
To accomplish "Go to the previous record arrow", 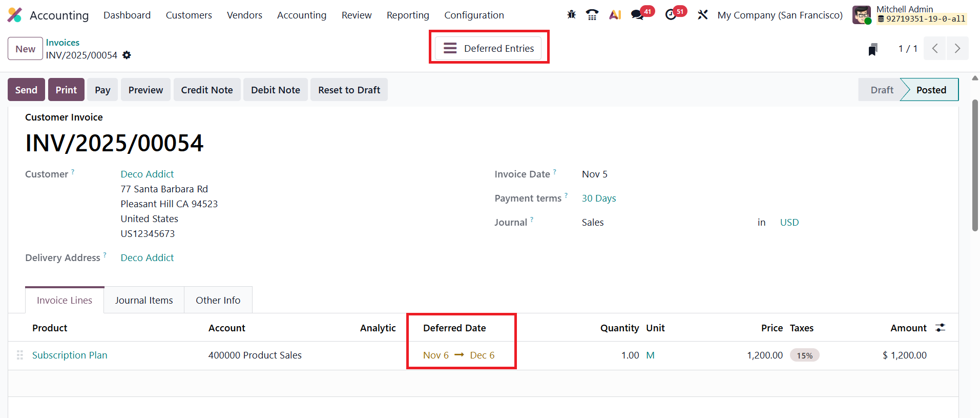I will pyautogui.click(x=935, y=49).
